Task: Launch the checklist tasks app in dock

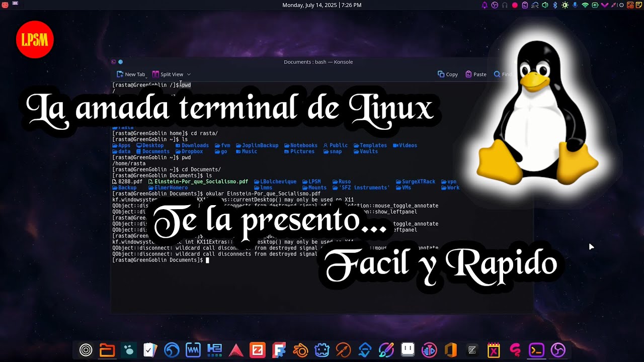Action: click(150, 350)
